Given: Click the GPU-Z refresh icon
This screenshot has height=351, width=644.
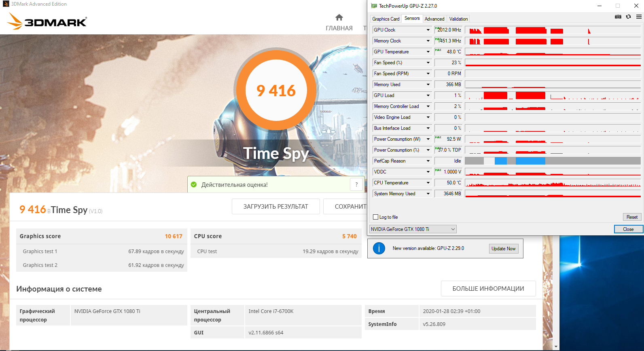Looking at the screenshot, I should (x=628, y=17).
